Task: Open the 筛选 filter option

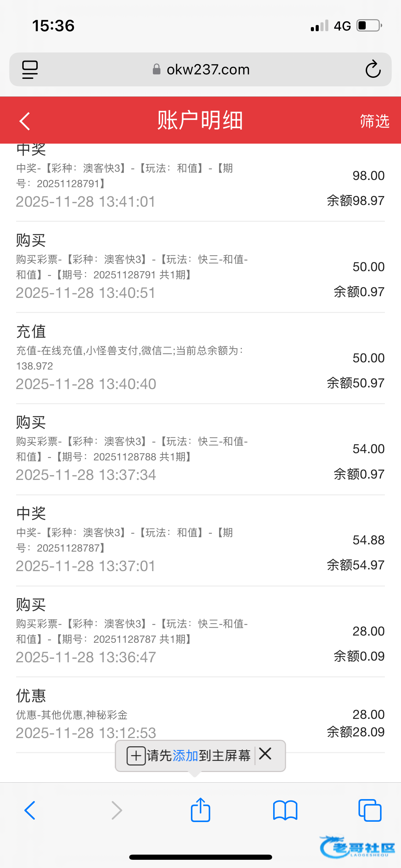Action: pyautogui.click(x=374, y=121)
